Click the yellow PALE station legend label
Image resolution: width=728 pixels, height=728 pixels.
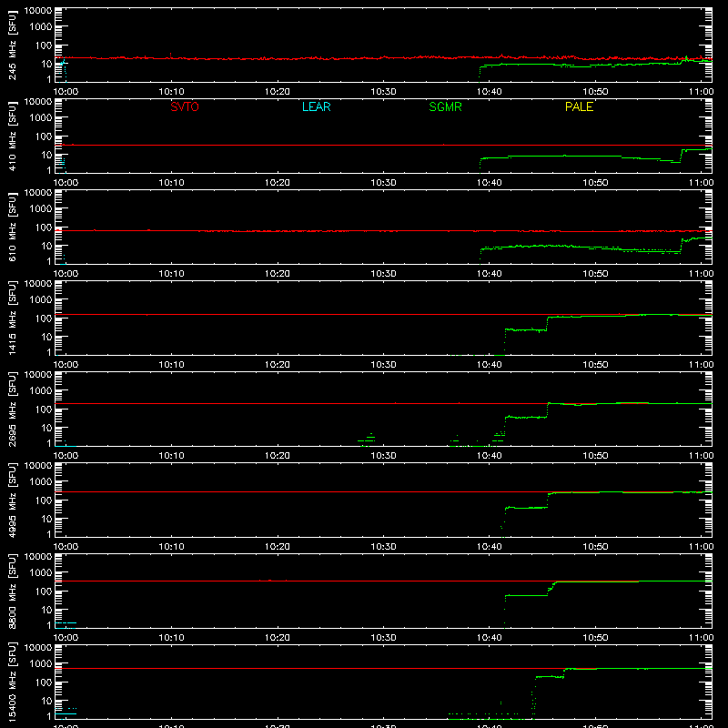pos(579,106)
